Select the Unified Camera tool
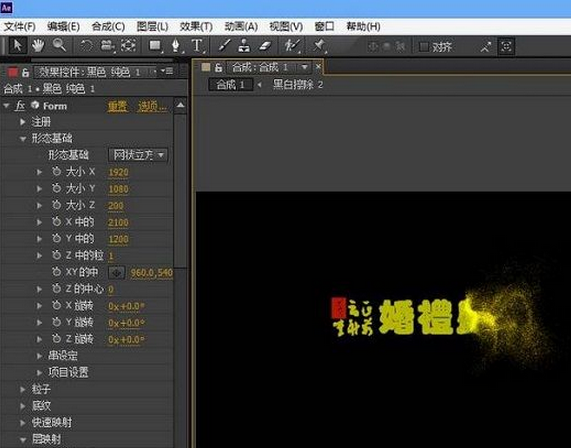 pyautogui.click(x=107, y=46)
